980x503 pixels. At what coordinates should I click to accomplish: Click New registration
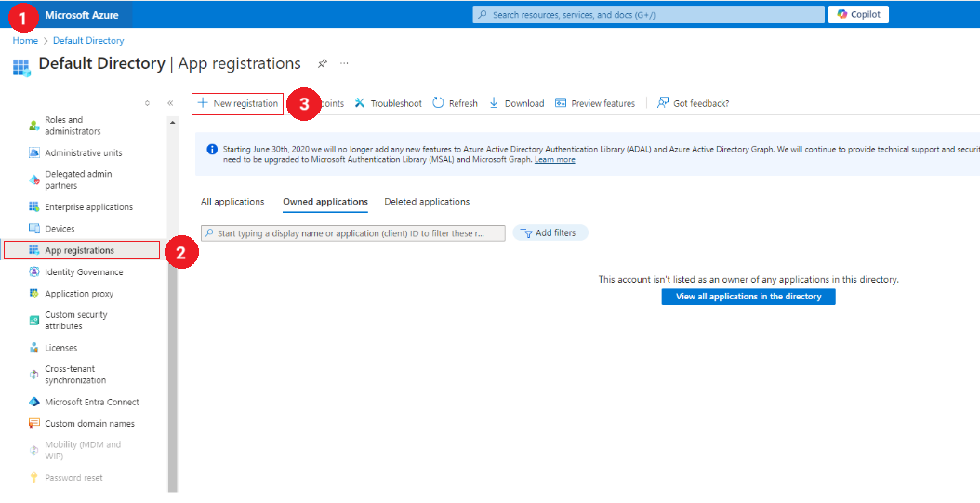[237, 104]
